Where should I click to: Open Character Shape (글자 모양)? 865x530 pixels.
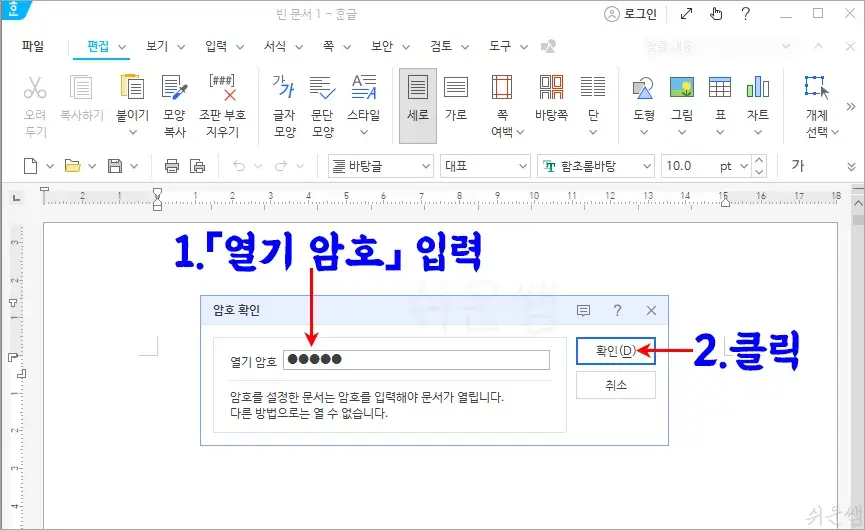(x=284, y=87)
